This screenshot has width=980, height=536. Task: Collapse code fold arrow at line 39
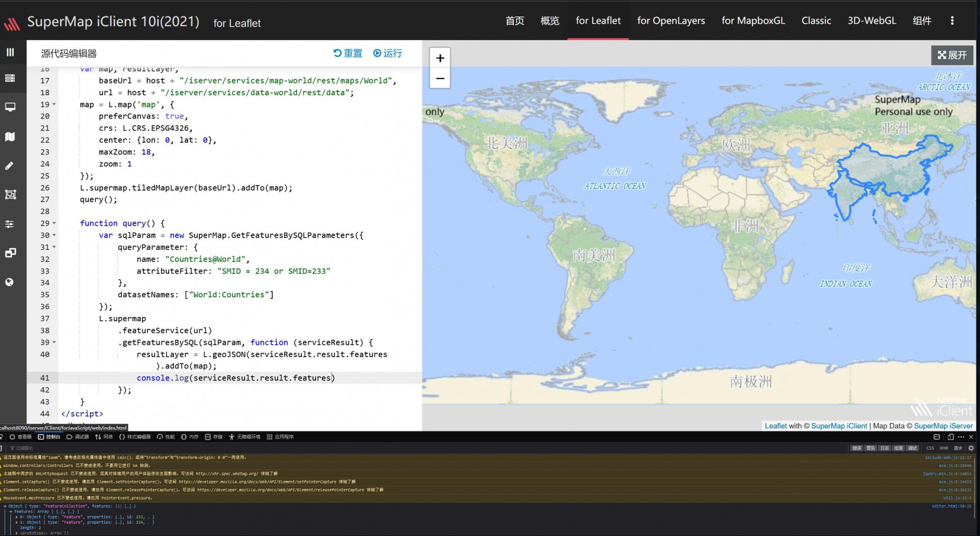(x=54, y=342)
